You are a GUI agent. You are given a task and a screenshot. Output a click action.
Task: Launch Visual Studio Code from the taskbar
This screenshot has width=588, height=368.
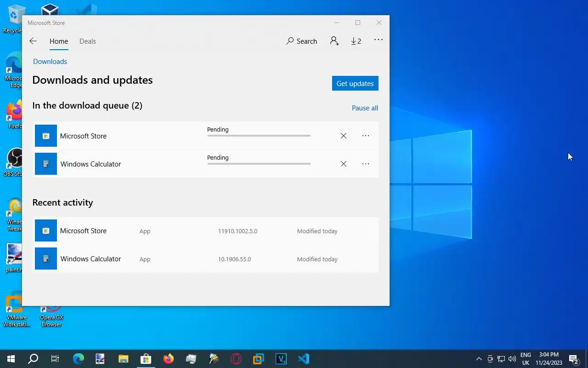pos(304,359)
